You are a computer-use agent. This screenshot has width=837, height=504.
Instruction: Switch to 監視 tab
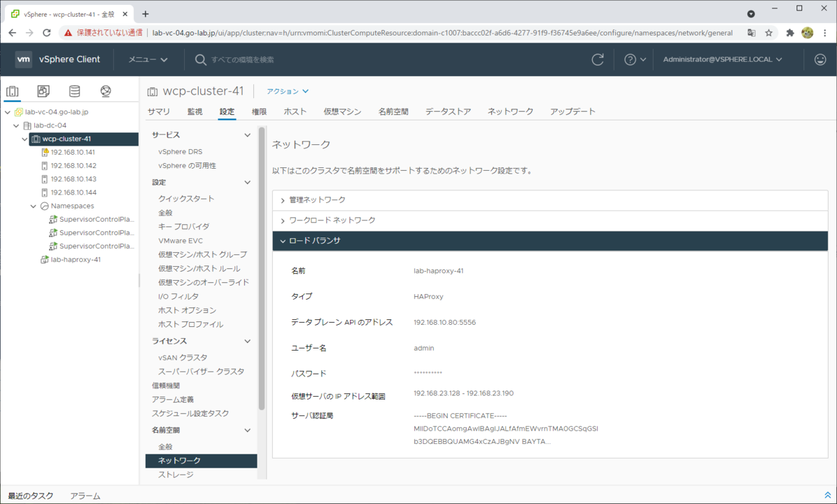tap(195, 112)
